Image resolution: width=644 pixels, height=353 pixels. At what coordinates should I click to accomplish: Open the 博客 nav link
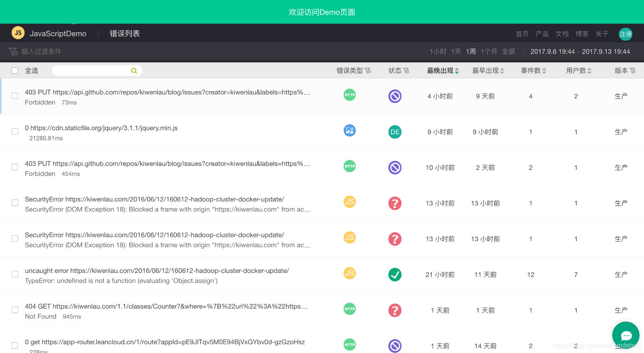582,34
